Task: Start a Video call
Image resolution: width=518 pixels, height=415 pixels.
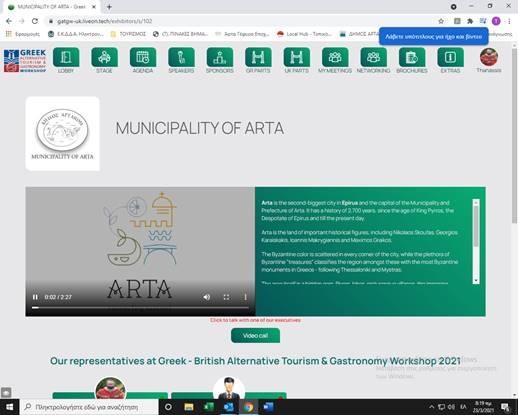Action: [x=255, y=335]
